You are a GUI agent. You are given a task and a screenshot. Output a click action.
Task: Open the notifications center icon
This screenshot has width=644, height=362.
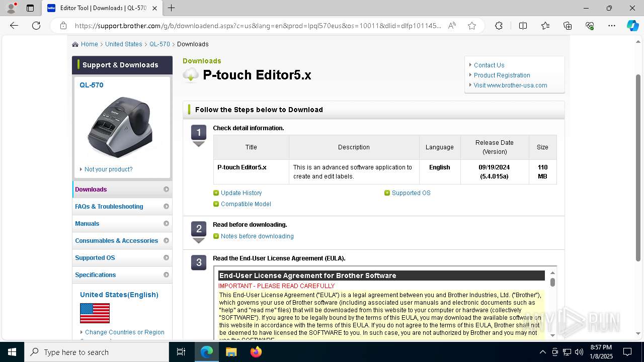pyautogui.click(x=627, y=352)
